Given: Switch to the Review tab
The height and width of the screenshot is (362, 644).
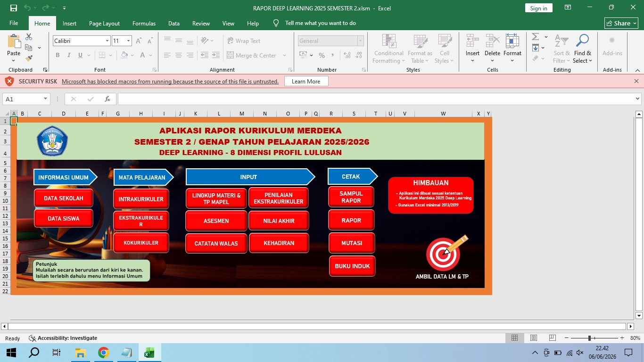Looking at the screenshot, I should (201, 23).
